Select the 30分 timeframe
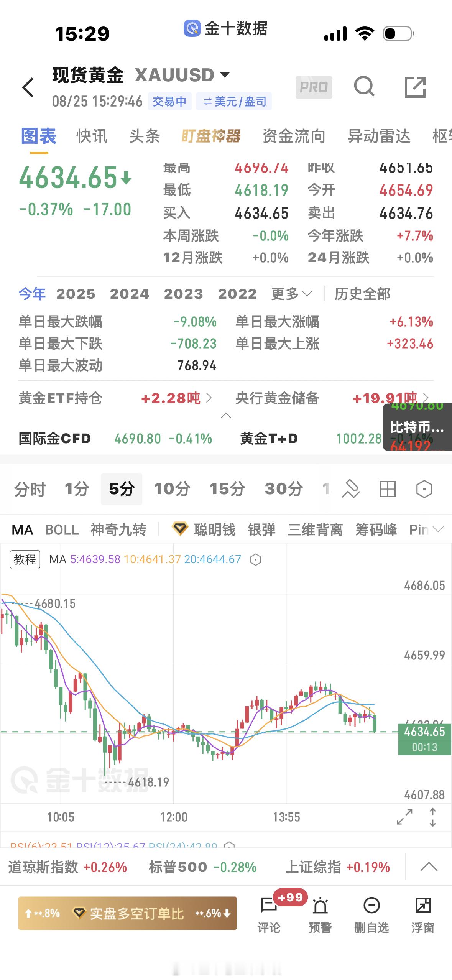The width and height of the screenshot is (452, 980). click(284, 489)
